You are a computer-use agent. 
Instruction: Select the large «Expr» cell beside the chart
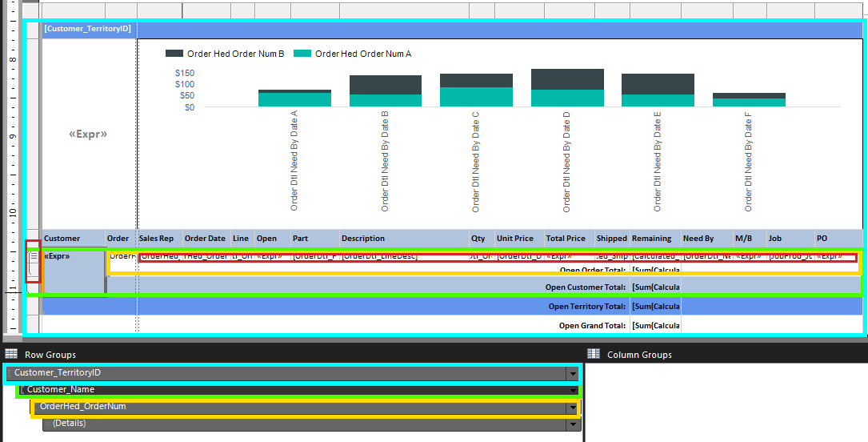pos(89,134)
